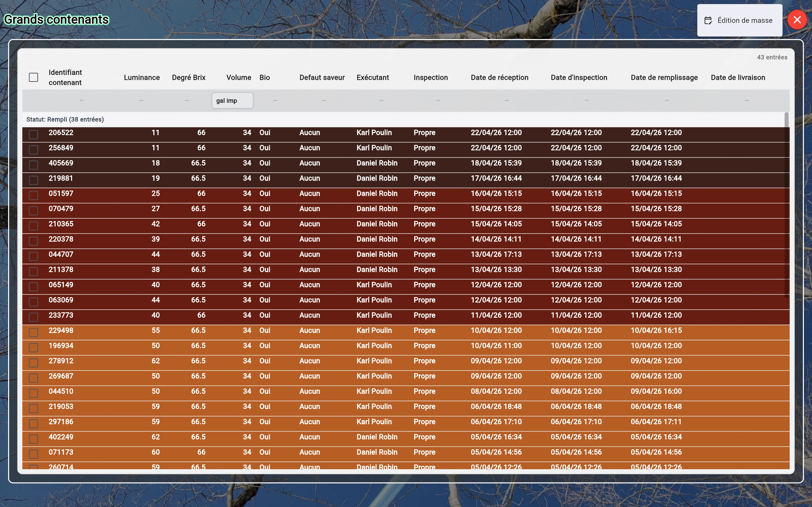
Task: Sort by Defaut saveur column
Action: click(322, 77)
